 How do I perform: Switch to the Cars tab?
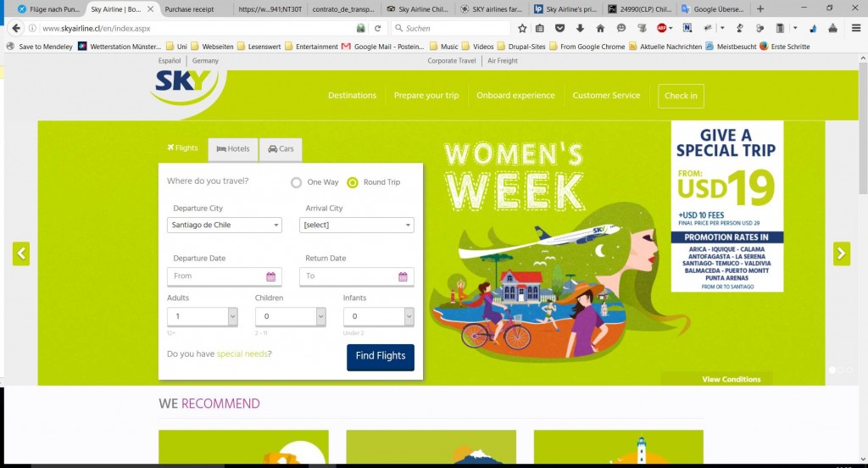click(x=281, y=149)
